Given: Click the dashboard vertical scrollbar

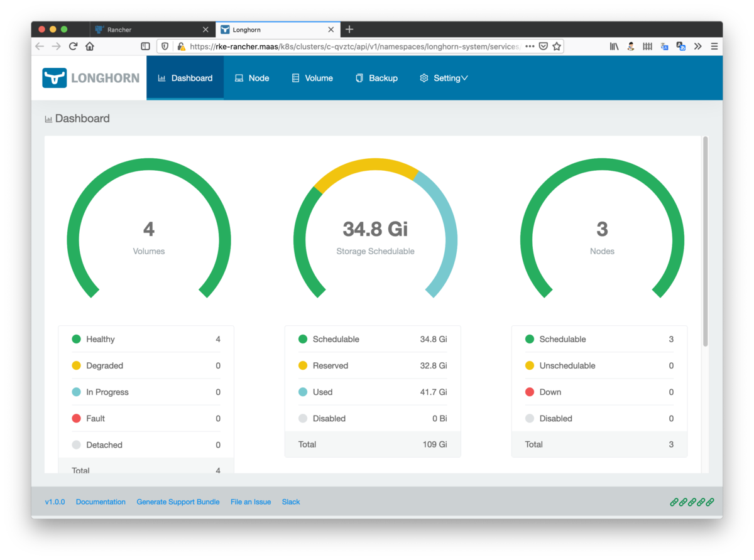Looking at the screenshot, I should (x=706, y=241).
